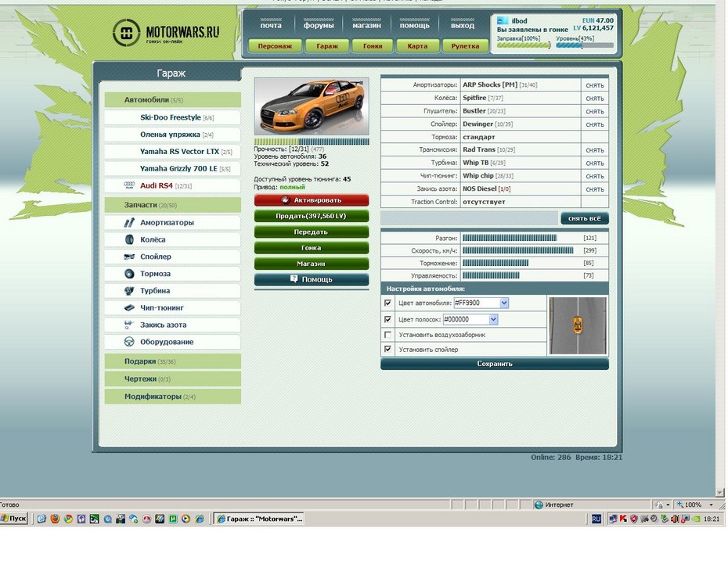The width and height of the screenshot is (728, 582).
Task: Click Продать(397,560 LV) button
Action: pyautogui.click(x=312, y=216)
